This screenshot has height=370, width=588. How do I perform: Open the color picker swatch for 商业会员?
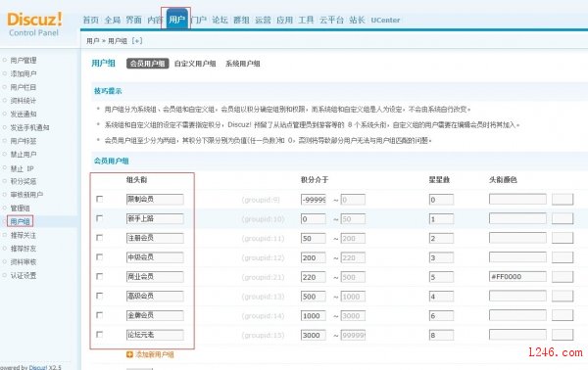(x=563, y=277)
